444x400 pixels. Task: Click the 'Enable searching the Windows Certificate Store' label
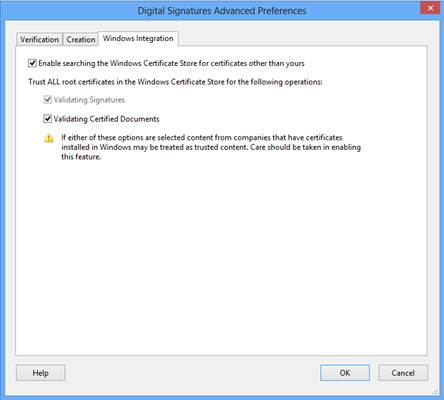pos(171,63)
